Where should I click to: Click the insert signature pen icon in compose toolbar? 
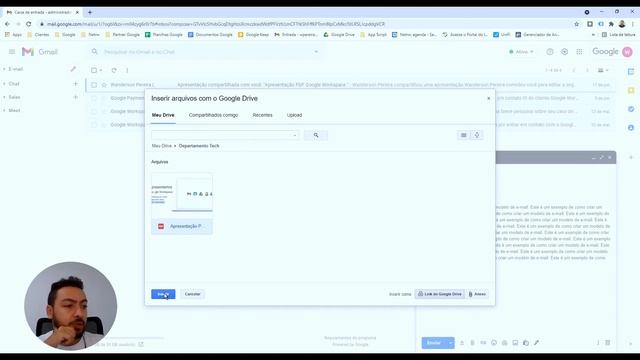coord(536,343)
